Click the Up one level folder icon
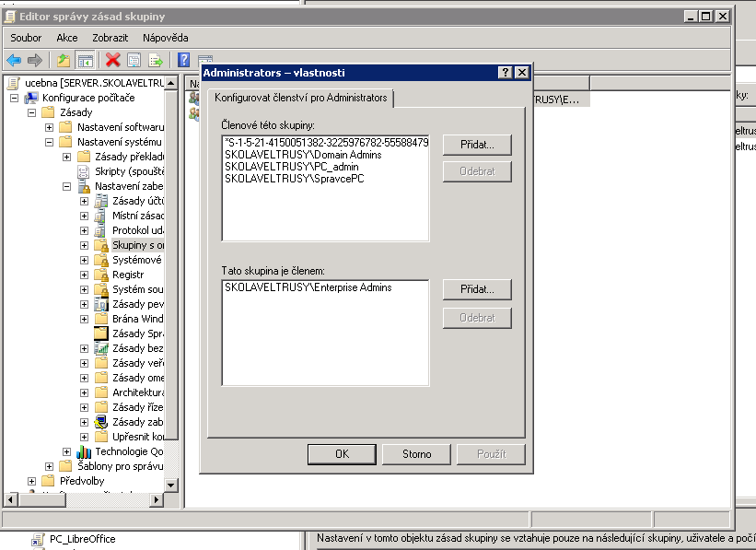Viewport: 756px width, 550px height. click(63, 60)
